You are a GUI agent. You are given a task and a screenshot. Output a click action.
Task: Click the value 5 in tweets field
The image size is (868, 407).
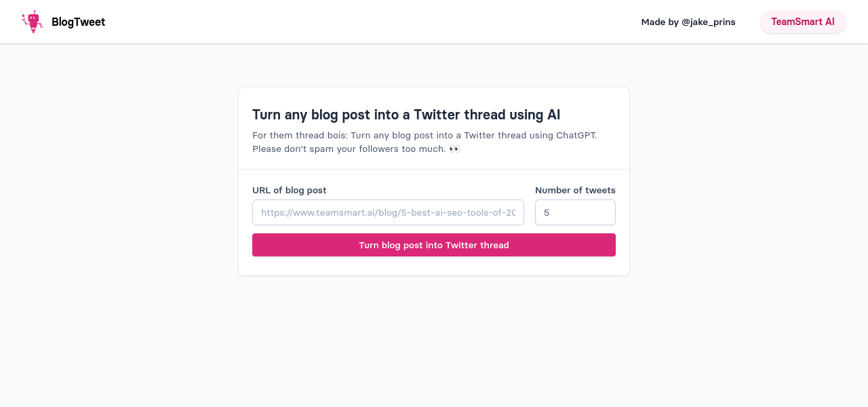point(547,212)
